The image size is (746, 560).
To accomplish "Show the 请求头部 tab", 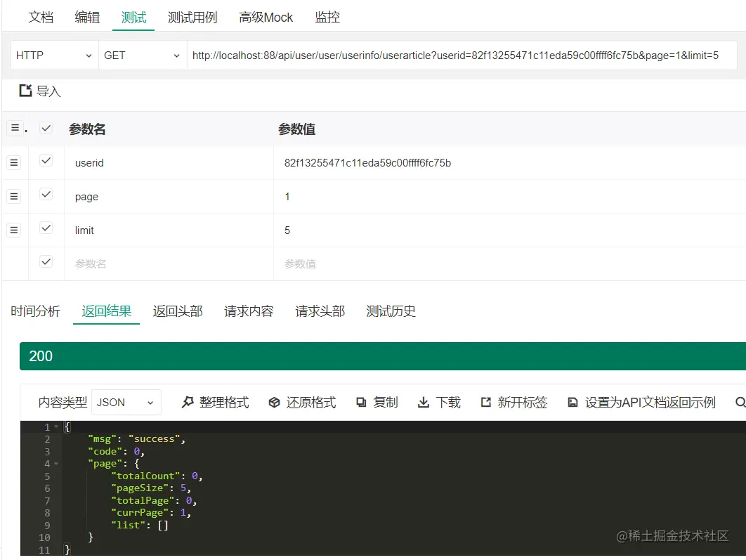I will (x=320, y=311).
